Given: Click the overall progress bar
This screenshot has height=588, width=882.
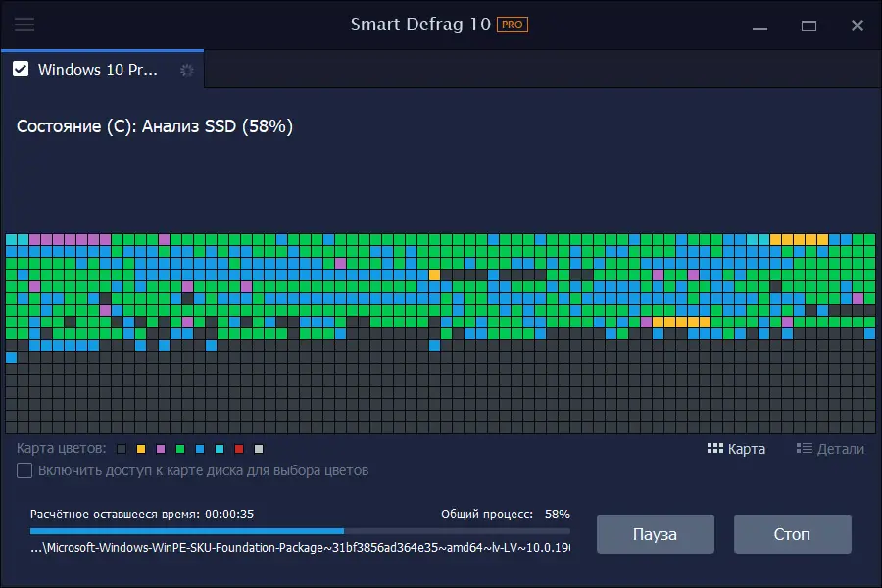Looking at the screenshot, I should click(300, 531).
